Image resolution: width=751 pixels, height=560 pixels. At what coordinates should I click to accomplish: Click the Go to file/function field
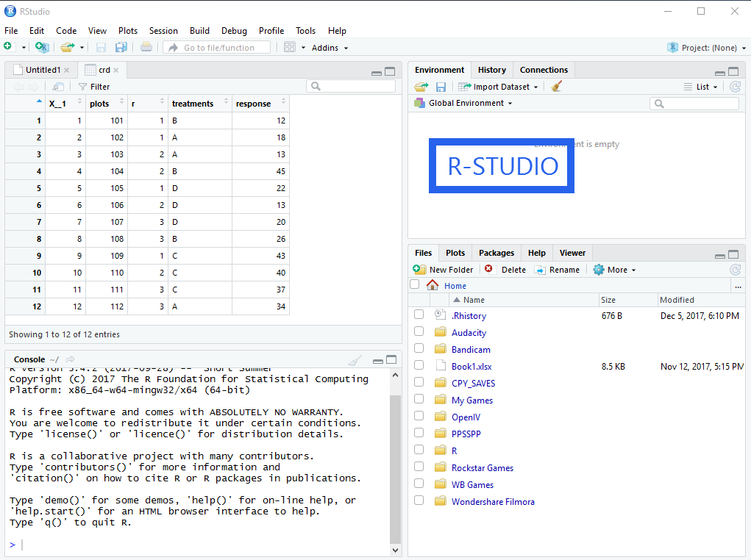tap(217, 47)
